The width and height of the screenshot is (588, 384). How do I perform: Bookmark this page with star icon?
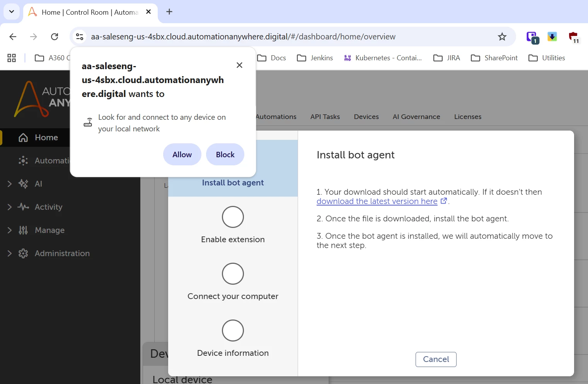pos(502,37)
